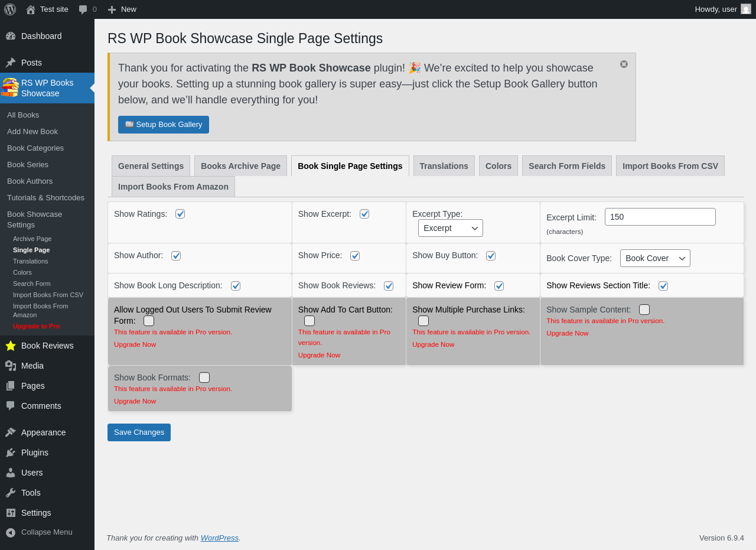Click the WordPress logo icon
This screenshot has height=550, width=756.
click(x=10, y=9)
